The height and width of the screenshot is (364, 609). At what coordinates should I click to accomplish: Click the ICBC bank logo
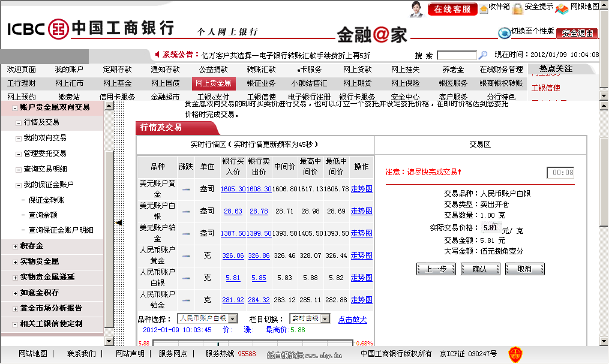click(x=58, y=29)
